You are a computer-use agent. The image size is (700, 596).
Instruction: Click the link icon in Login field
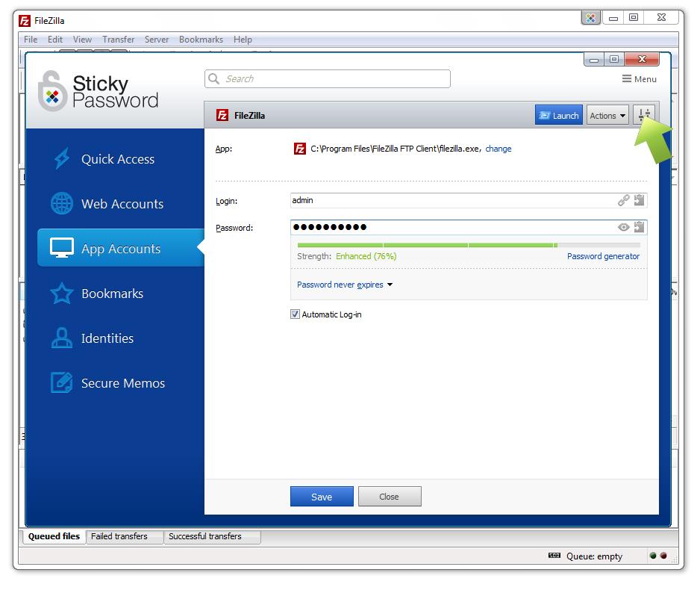point(623,200)
